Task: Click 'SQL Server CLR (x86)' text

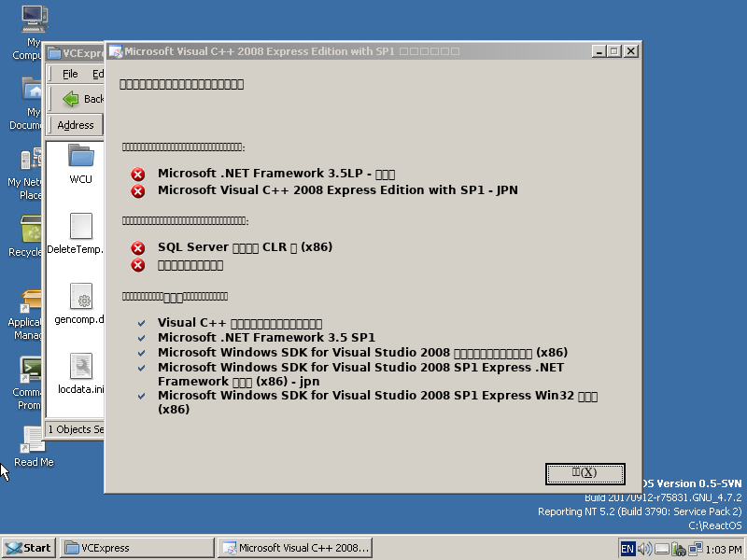Action: [x=245, y=247]
